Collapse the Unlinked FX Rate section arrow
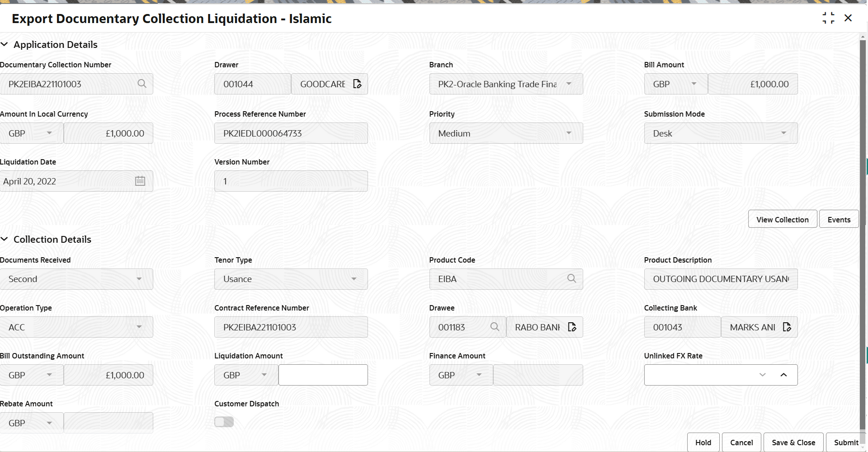 click(784, 375)
